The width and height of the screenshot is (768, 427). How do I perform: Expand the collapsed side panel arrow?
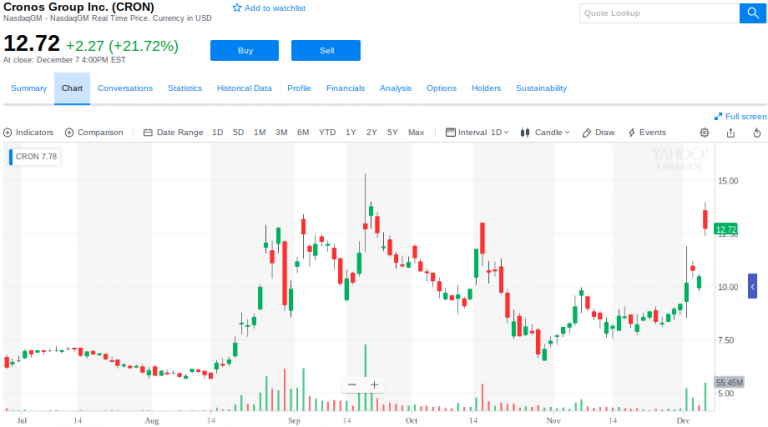click(752, 286)
